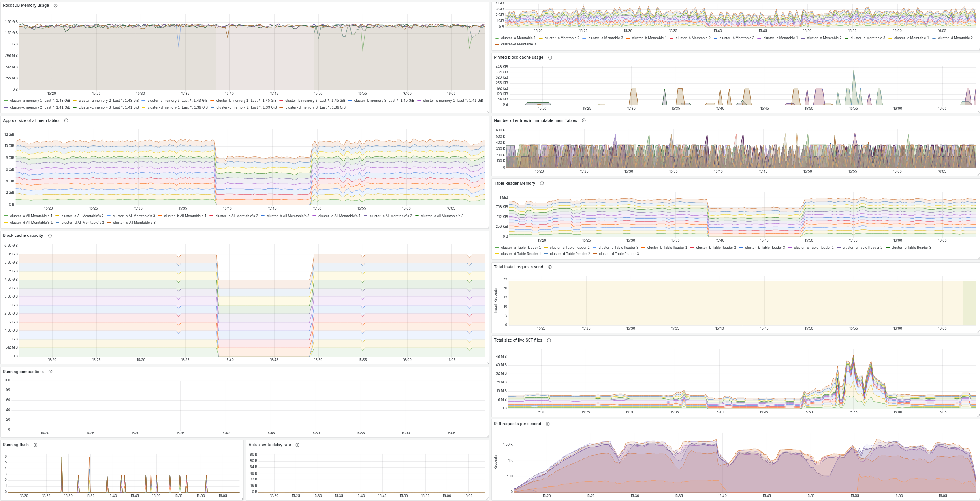980x501 pixels.
Task: Click info icon beside Actual write delay rate
Action: click(x=297, y=445)
